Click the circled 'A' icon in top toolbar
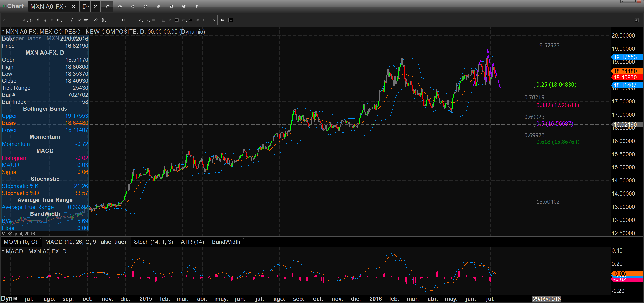Image resolution: width=644 pixels, height=303 pixels. (x=146, y=7)
